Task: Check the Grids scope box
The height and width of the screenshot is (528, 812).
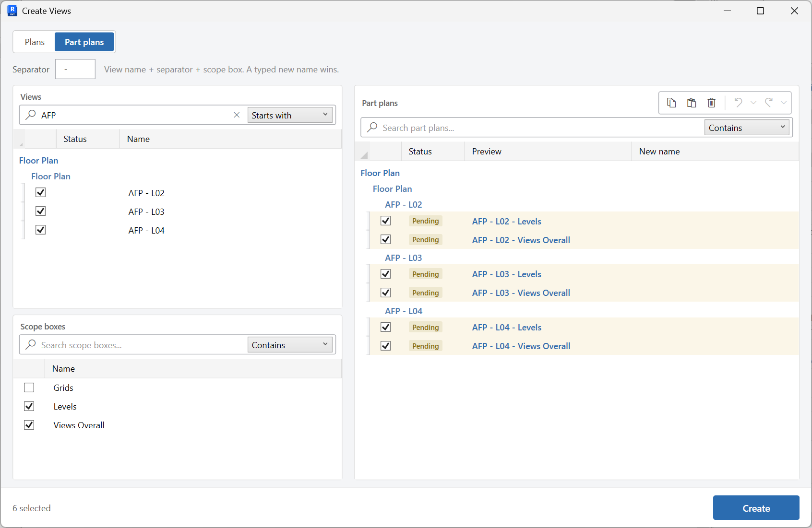Action: [x=29, y=387]
